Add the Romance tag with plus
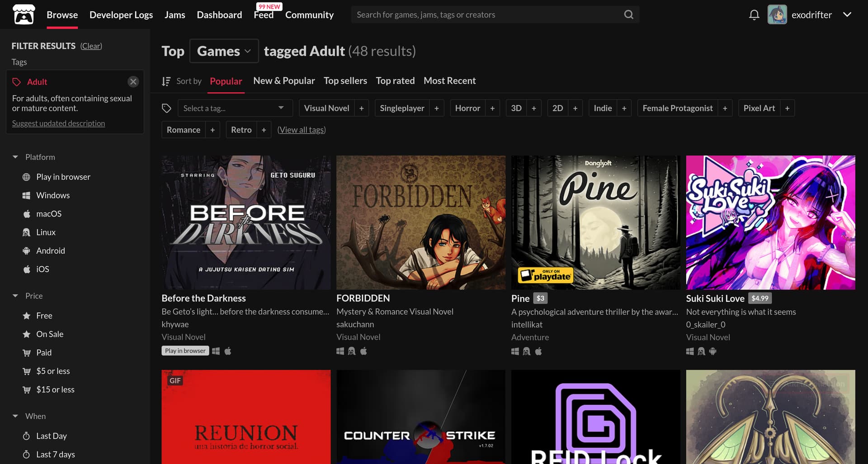Image resolution: width=868 pixels, height=464 pixels. 212,130
